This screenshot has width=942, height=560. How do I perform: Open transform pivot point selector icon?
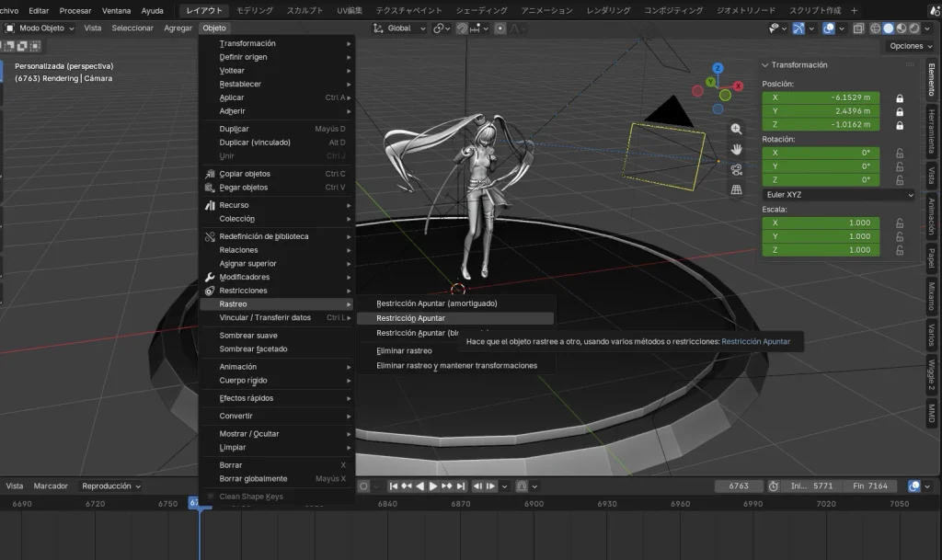[x=442, y=29]
